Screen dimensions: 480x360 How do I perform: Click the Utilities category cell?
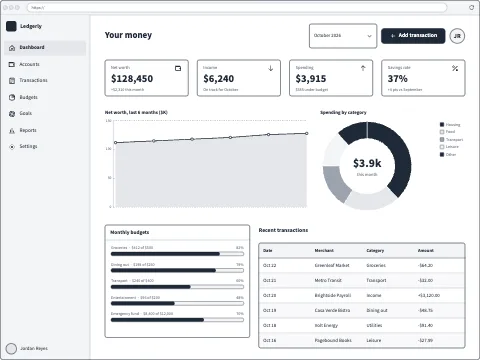tap(374, 325)
